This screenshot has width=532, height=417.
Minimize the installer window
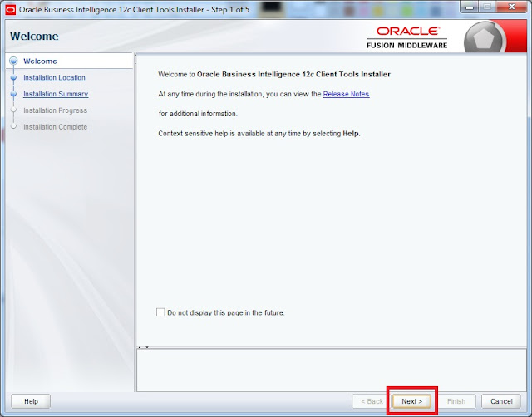(x=469, y=7)
